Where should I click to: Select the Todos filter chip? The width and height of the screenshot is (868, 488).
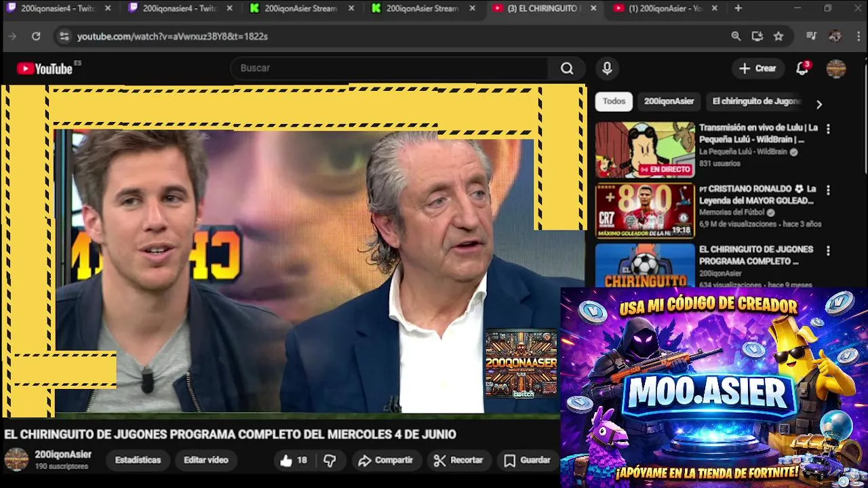[614, 101]
